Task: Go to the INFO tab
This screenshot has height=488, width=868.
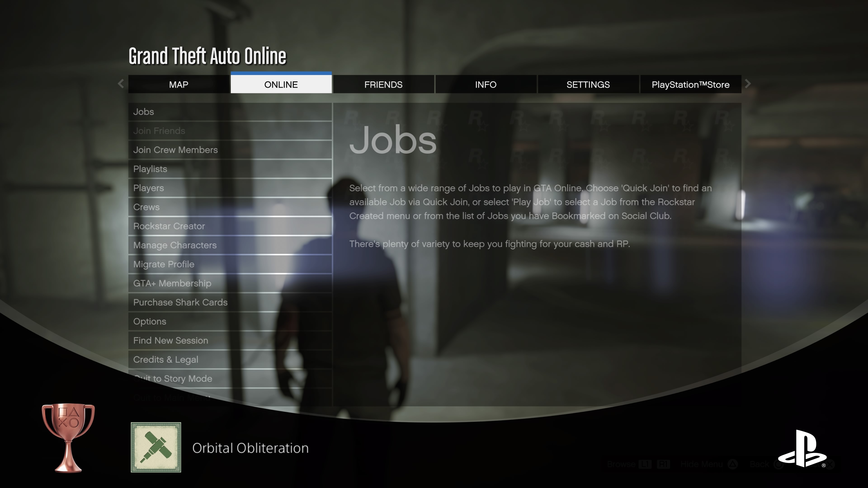Action: [x=486, y=84]
